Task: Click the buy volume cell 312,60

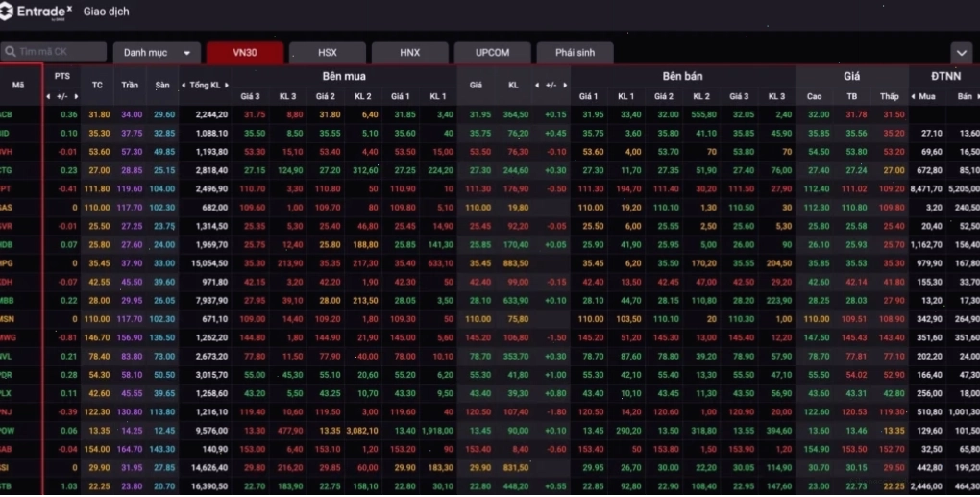Action: (366, 170)
